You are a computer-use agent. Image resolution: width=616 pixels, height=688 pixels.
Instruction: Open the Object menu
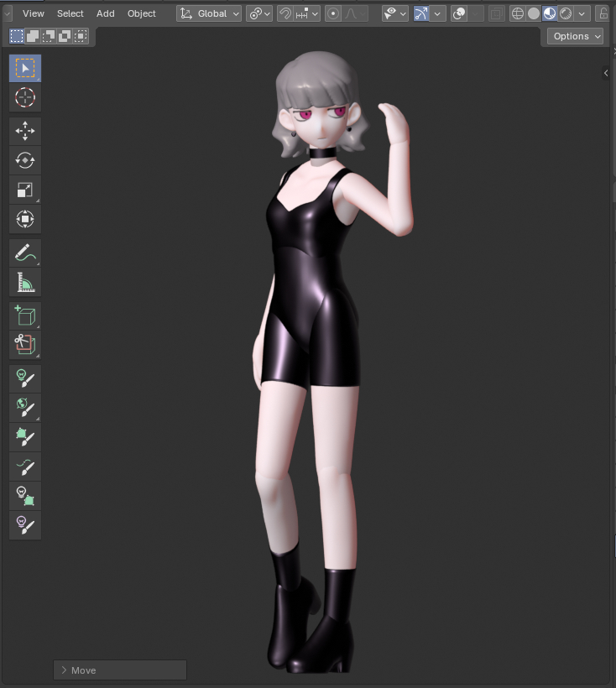142,13
